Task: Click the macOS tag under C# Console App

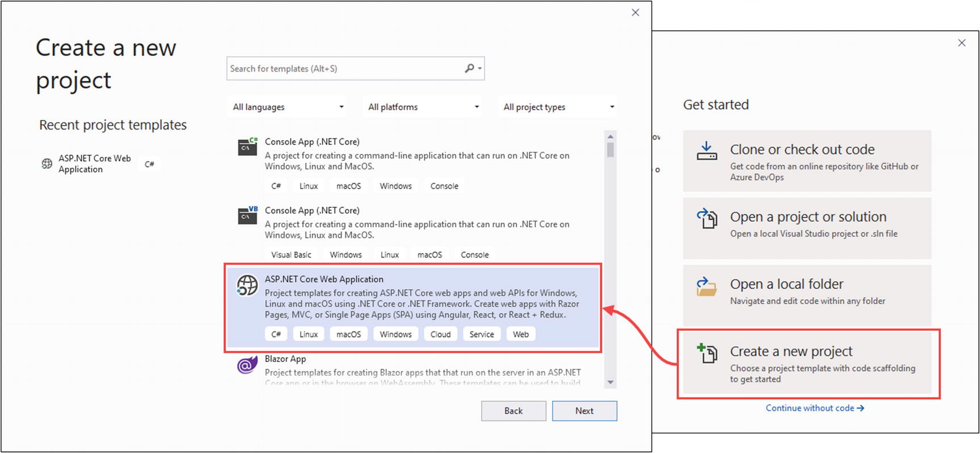Action: tap(349, 186)
